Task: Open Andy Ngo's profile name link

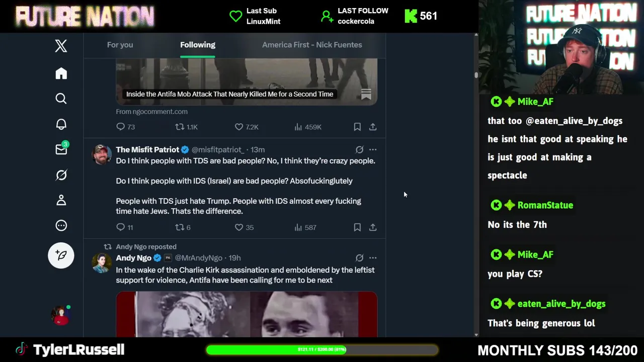Action: [133, 257]
